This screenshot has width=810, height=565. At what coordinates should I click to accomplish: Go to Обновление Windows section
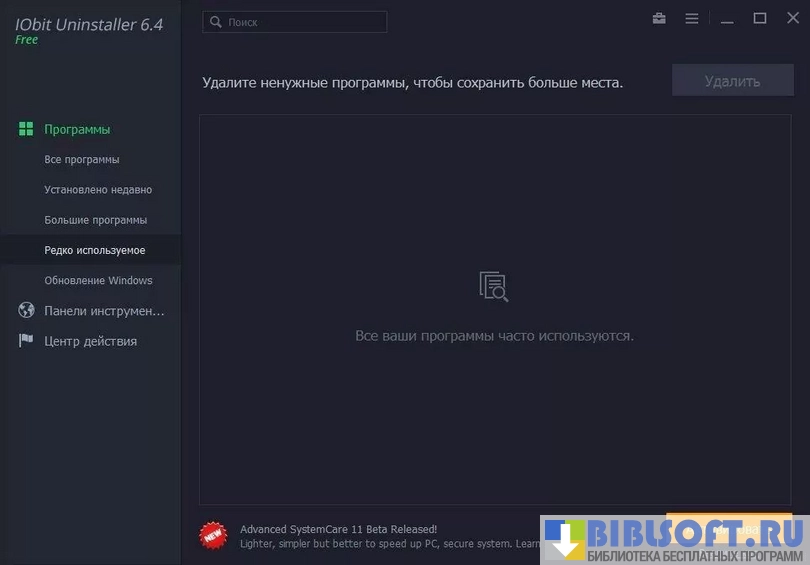(x=98, y=280)
